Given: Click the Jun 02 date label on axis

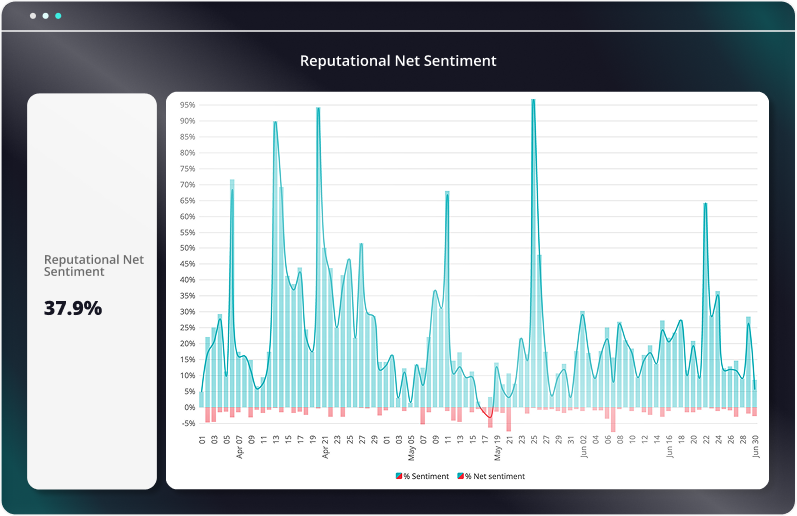Looking at the screenshot, I should [x=583, y=445].
